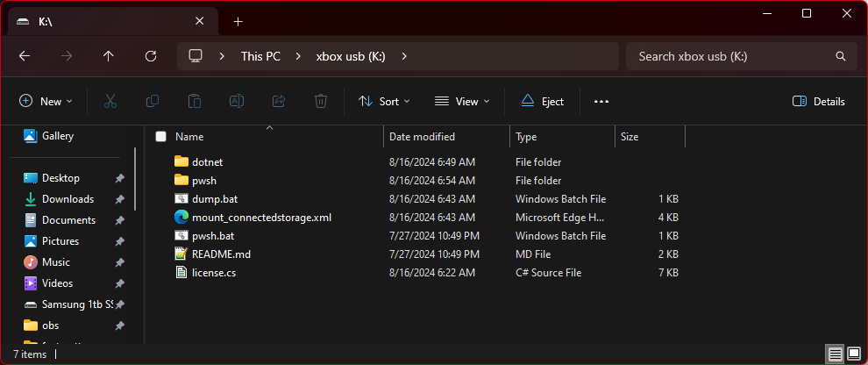Screen dimensions: 868x365
Task: Open the View dropdown menu
Action: tap(462, 102)
